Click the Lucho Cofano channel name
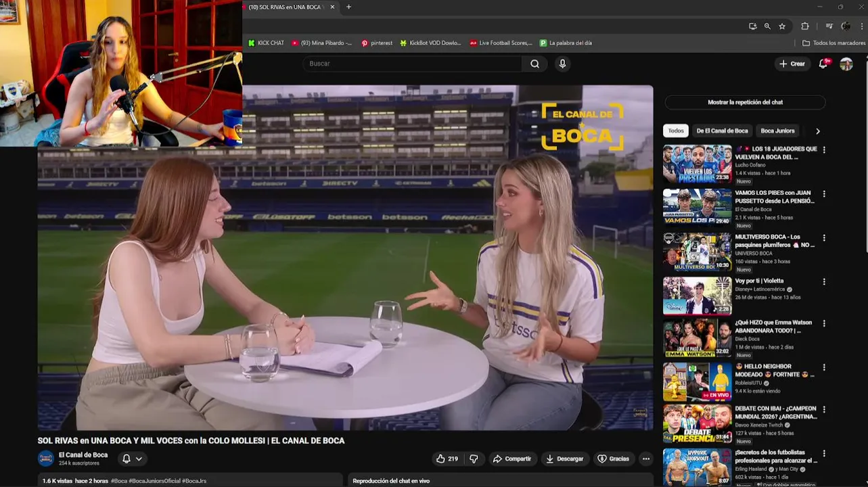The height and width of the screenshot is (487, 868). coord(750,165)
